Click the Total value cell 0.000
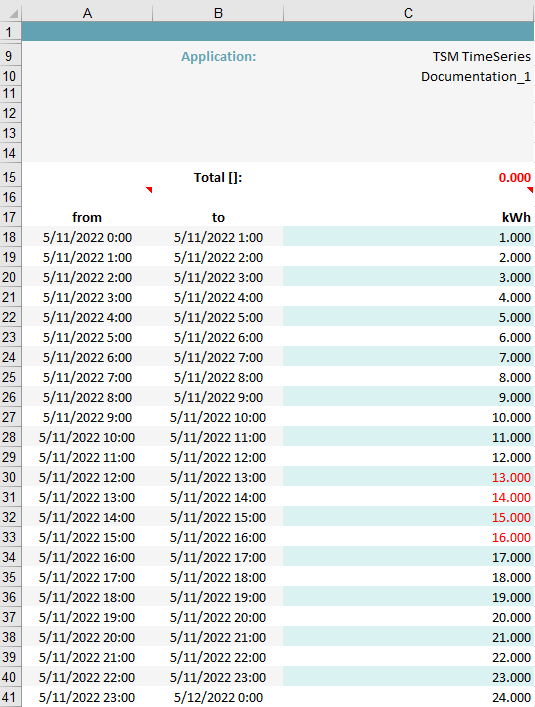 [408, 177]
